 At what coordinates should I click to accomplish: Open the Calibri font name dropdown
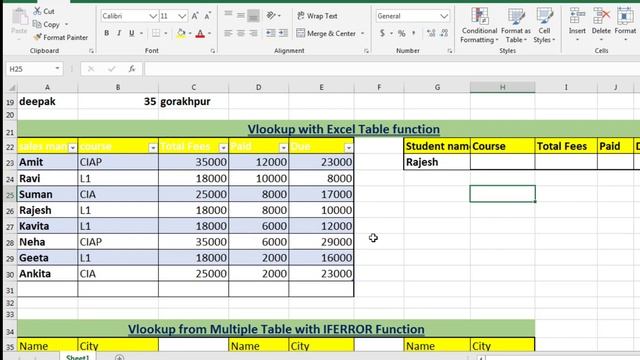(153, 16)
